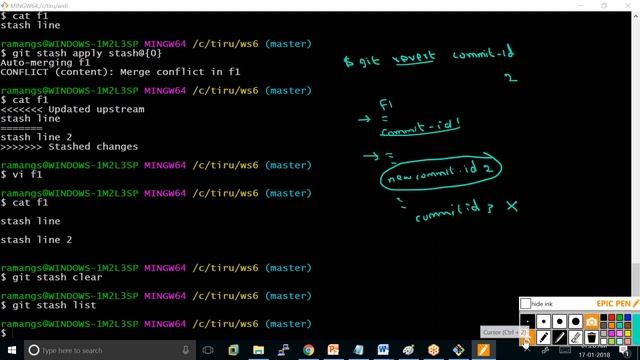Open the Windows Start menu
Image resolution: width=640 pixels, height=360 pixels.
point(11,350)
